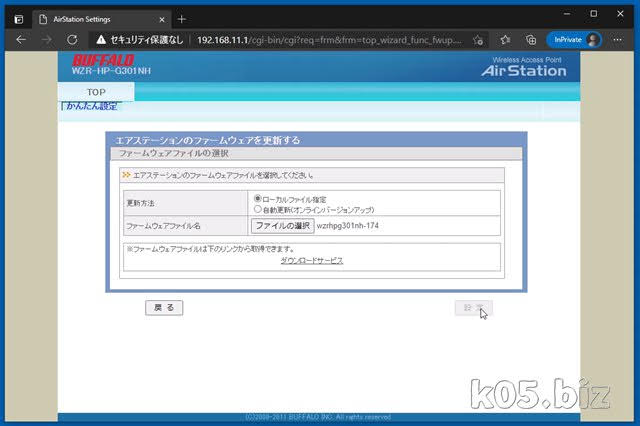Go forward in browser history
Image resolution: width=640 pixels, height=426 pixels.
[x=47, y=40]
